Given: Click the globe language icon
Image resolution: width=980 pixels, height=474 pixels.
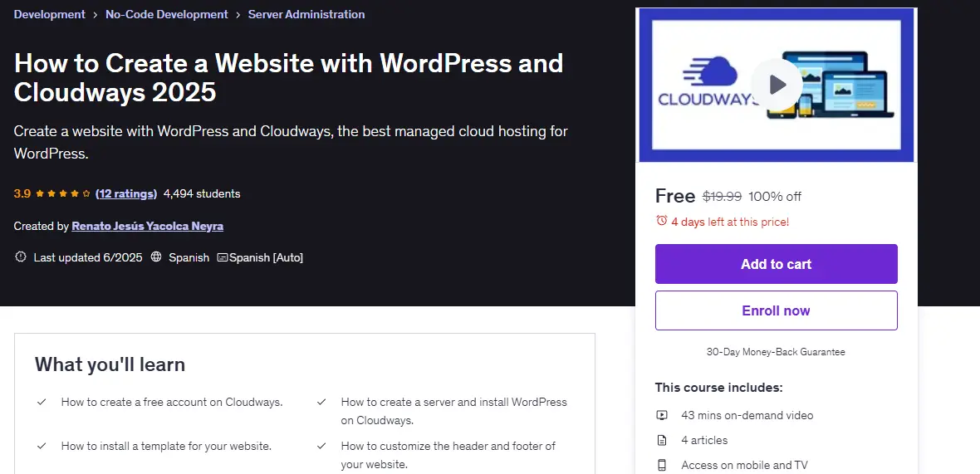Looking at the screenshot, I should pyautogui.click(x=156, y=257).
